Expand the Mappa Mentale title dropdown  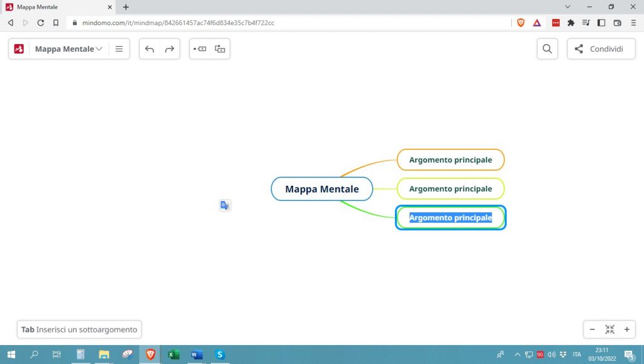click(99, 49)
